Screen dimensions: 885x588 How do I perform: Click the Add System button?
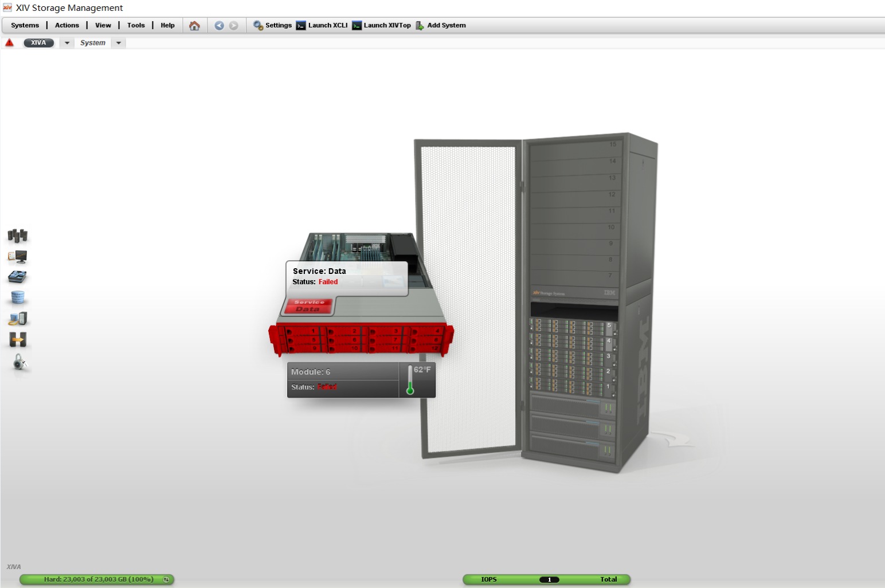[x=440, y=25]
